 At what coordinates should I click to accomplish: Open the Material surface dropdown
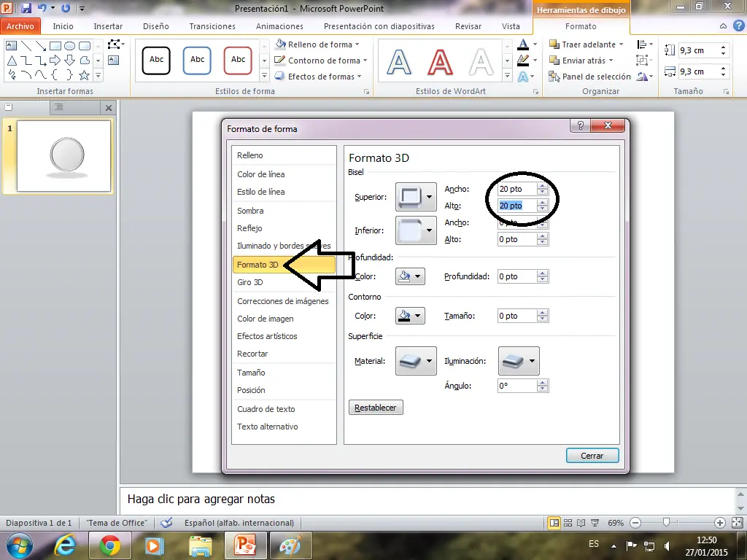[416, 361]
